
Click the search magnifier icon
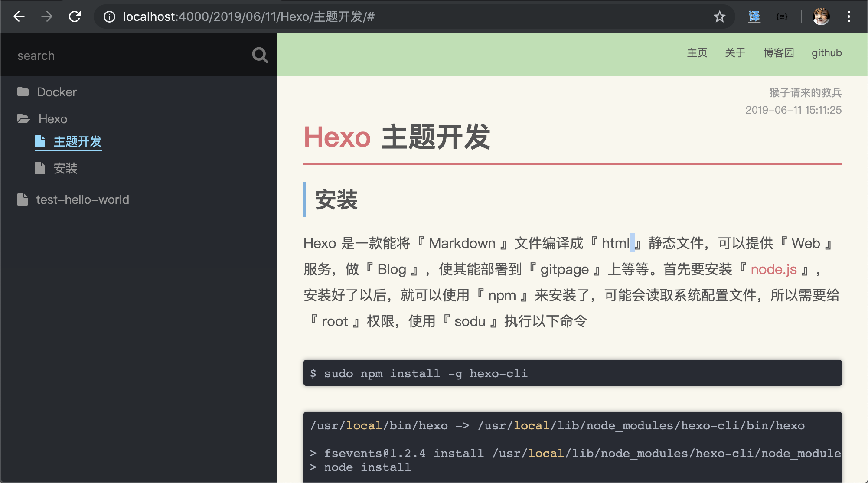(x=260, y=55)
